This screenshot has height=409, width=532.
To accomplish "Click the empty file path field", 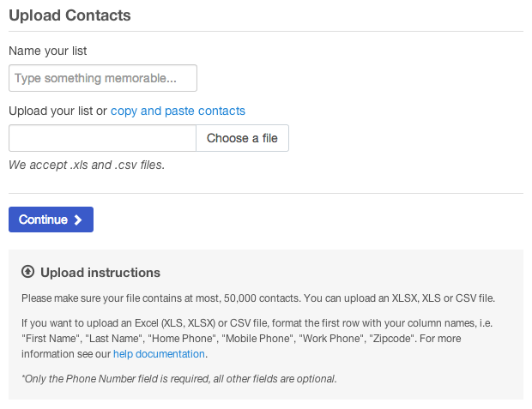I will (x=102, y=138).
